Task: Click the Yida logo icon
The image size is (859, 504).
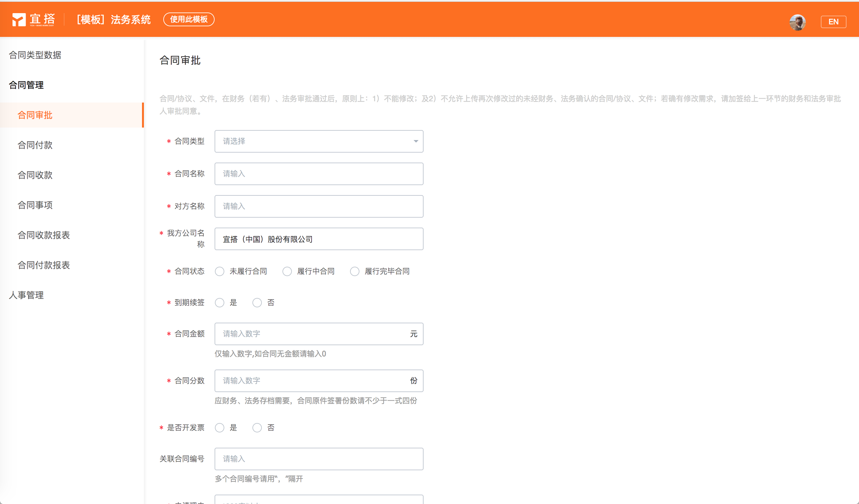Action: (x=19, y=20)
